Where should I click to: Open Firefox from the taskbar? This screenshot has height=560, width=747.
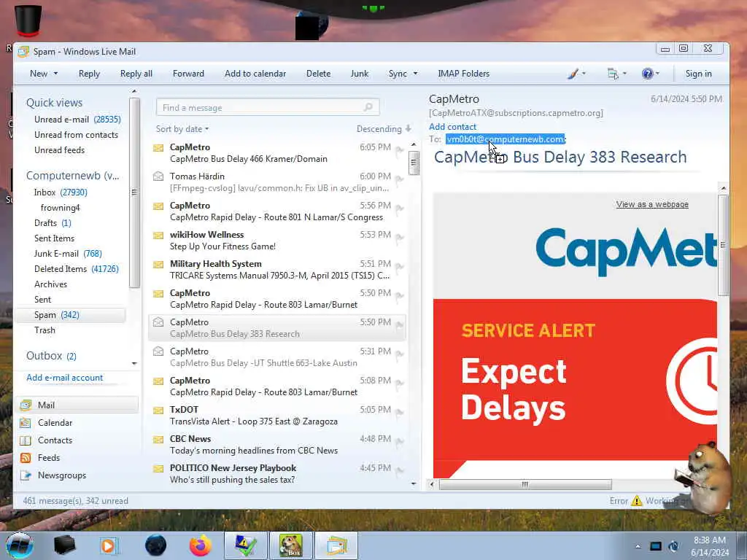click(x=201, y=545)
